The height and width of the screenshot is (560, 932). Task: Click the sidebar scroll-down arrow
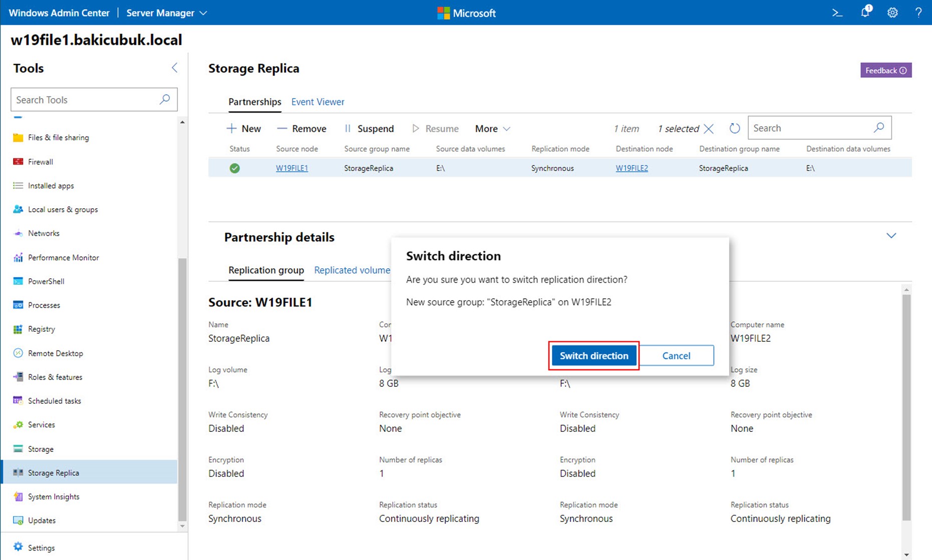pos(182,526)
